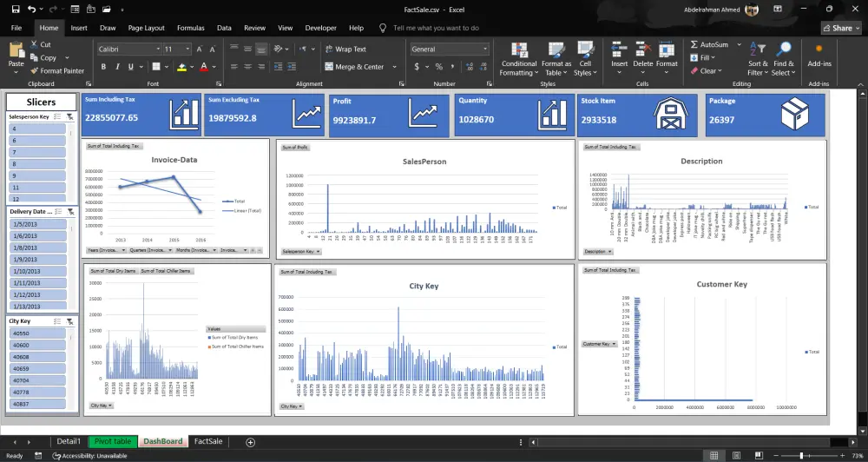Select 40550 in City Key slicer
Screen dimensions: 868x462
tap(36, 333)
